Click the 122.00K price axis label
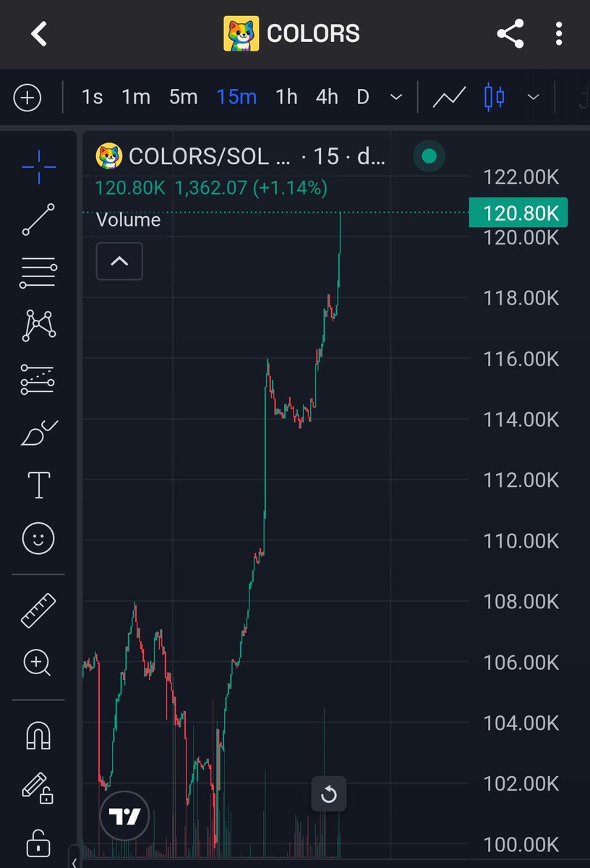This screenshot has height=868, width=590. point(521,176)
